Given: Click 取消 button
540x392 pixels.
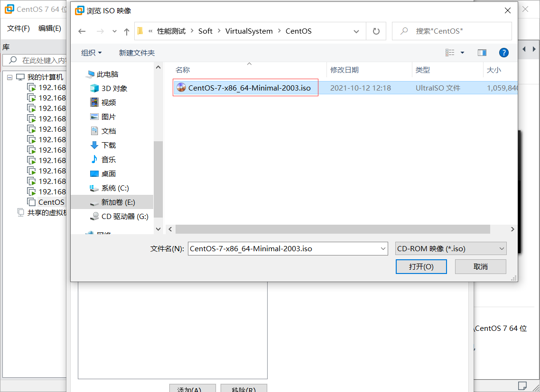Looking at the screenshot, I should (480, 267).
